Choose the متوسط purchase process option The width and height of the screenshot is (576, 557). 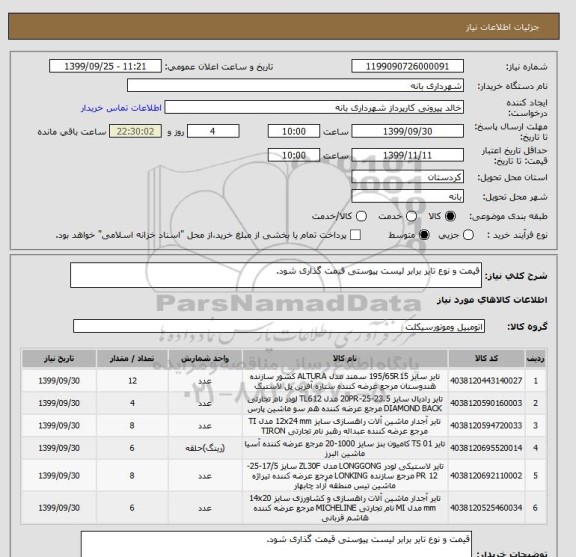[424, 235]
